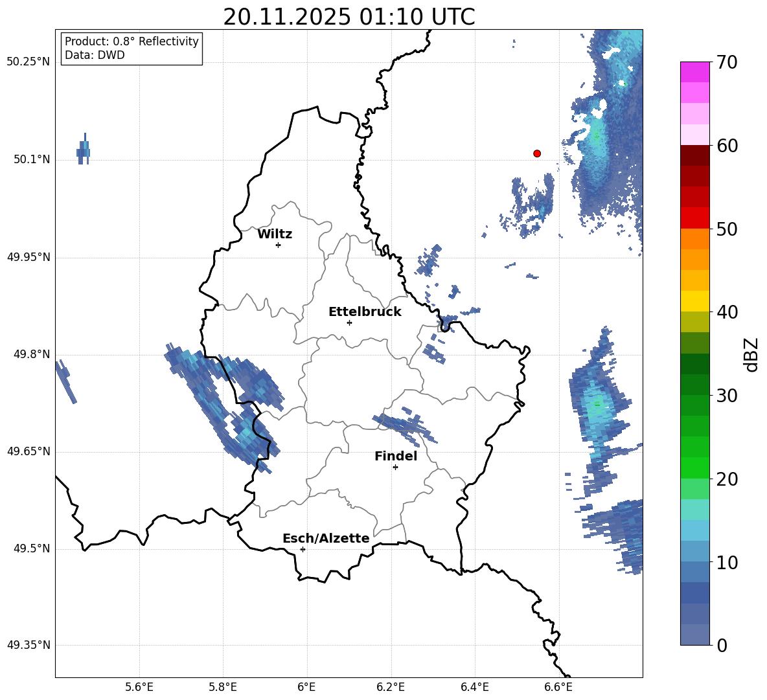Click the 70 tick on the colorbar
The width and height of the screenshot is (767, 700).
(x=727, y=62)
